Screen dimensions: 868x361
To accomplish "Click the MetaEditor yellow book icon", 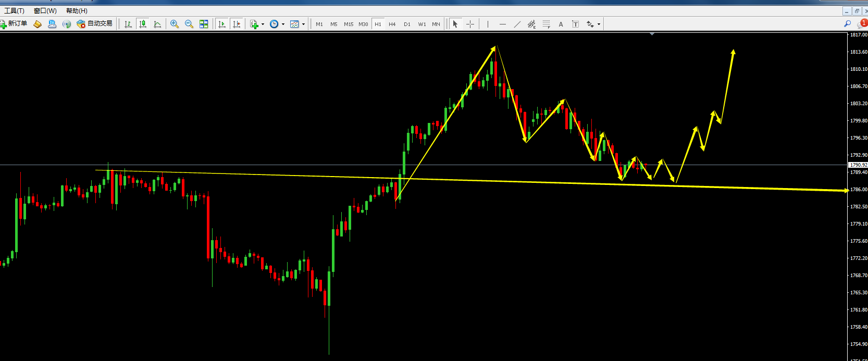I will [38, 24].
